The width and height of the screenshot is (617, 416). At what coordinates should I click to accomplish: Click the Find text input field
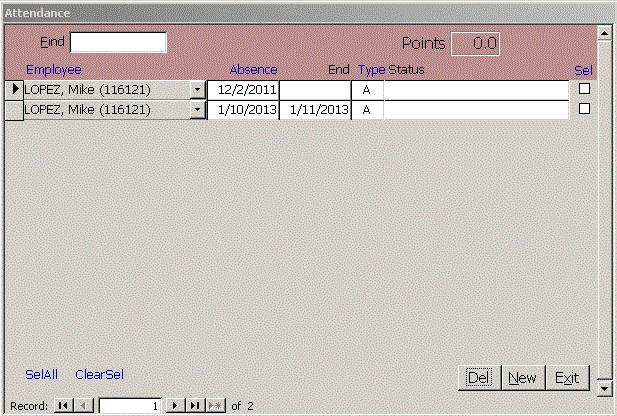tap(118, 43)
